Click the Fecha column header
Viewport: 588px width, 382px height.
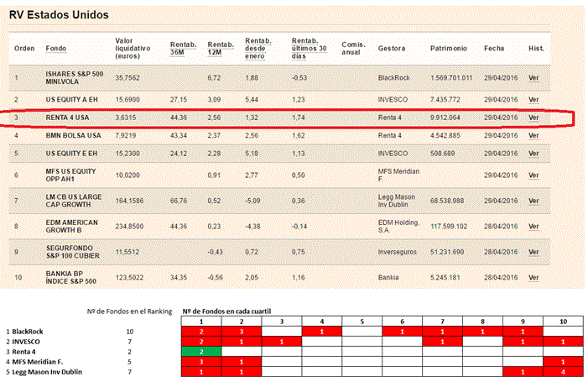(x=494, y=49)
